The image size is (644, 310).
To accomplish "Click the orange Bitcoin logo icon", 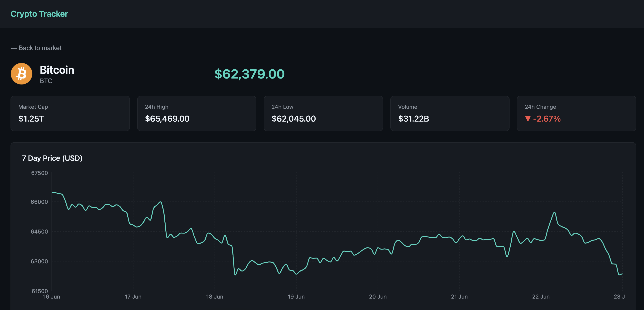I will coord(21,74).
